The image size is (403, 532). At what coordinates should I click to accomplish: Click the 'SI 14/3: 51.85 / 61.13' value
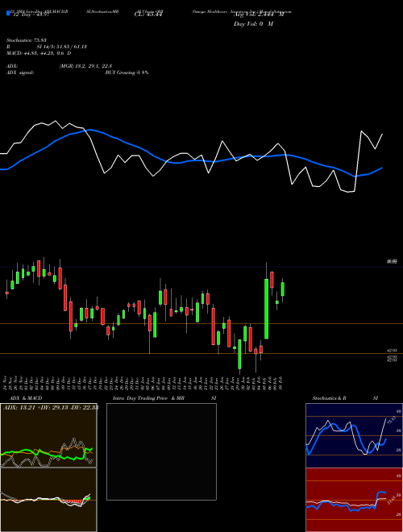point(62,47)
